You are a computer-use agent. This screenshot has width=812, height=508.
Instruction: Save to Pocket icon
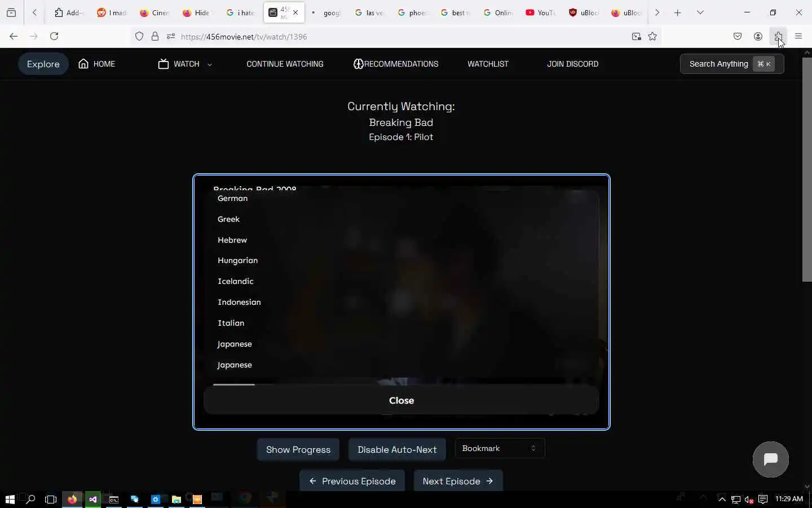point(738,36)
